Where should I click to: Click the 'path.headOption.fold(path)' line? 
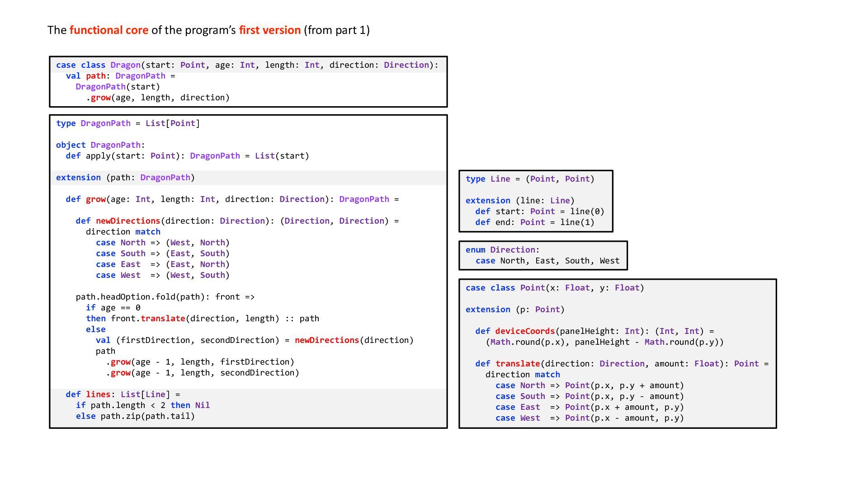coord(165,297)
